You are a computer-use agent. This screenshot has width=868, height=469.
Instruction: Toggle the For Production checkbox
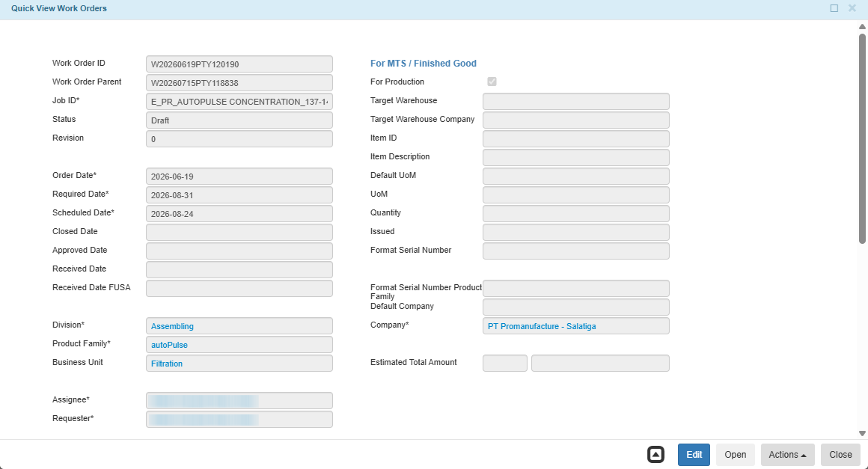[x=492, y=82]
